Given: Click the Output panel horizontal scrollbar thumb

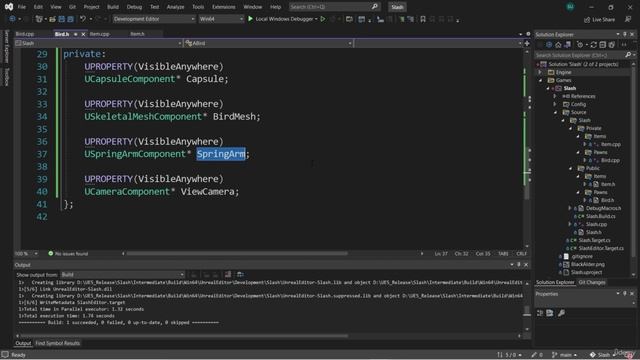Looking at the screenshot, I should tap(184, 336).
